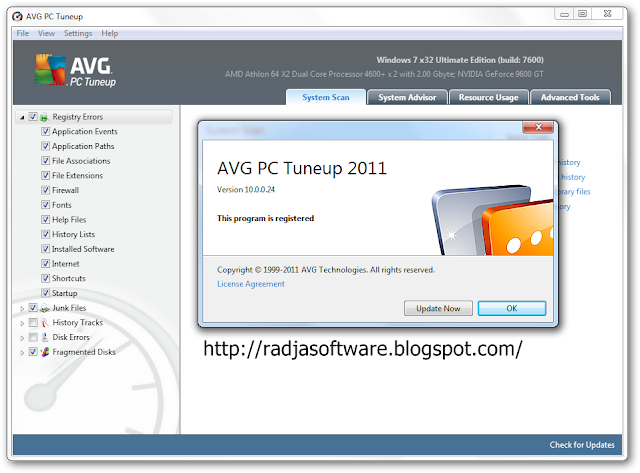Uncheck the Application Events checkbox

45,131
